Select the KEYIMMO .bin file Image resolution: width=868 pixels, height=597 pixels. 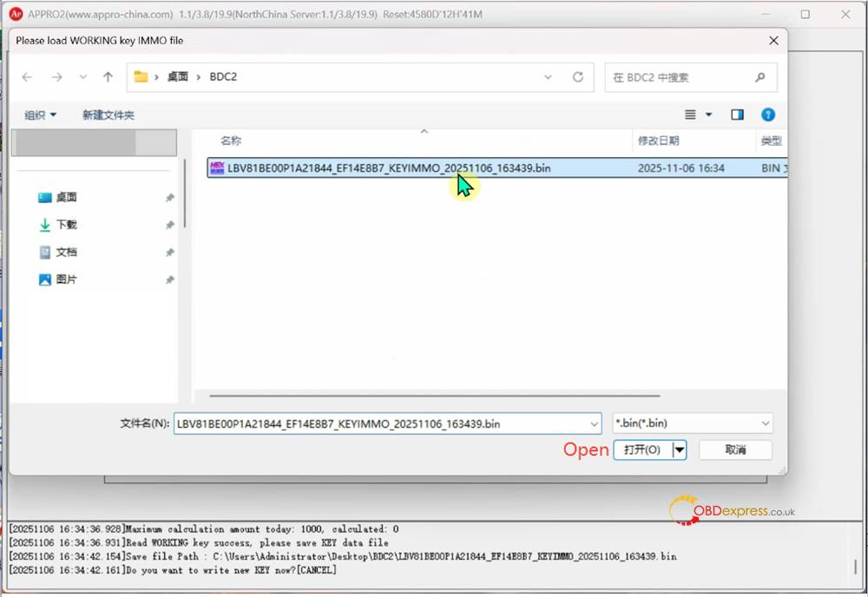pos(389,167)
